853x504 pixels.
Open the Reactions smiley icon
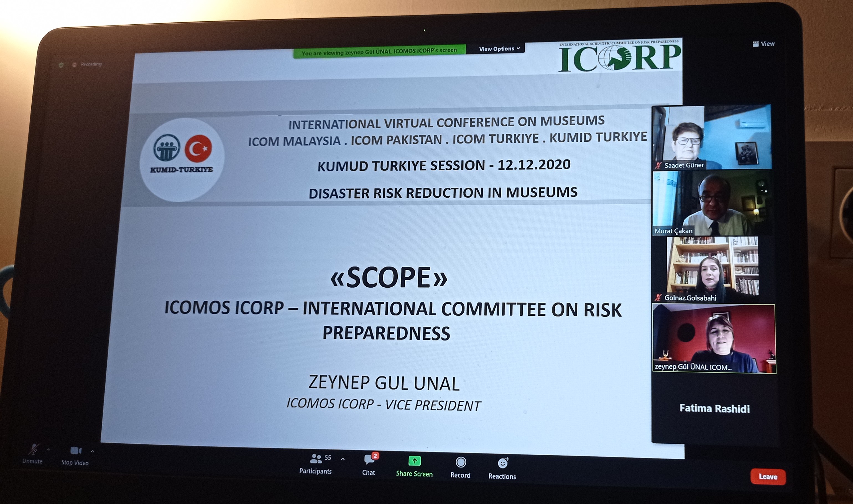click(502, 463)
